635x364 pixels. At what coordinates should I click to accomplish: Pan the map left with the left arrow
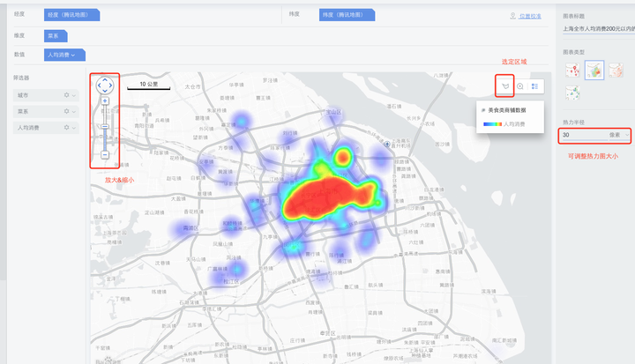tap(99, 85)
